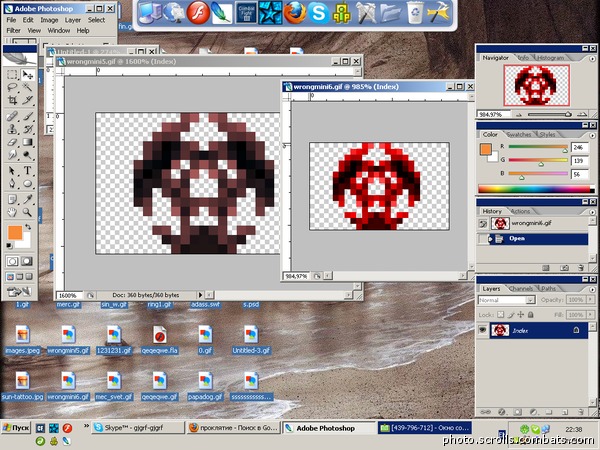600x450 pixels.
Task: Click the foreground orange color swatch in toolbox
Action: coord(15,233)
